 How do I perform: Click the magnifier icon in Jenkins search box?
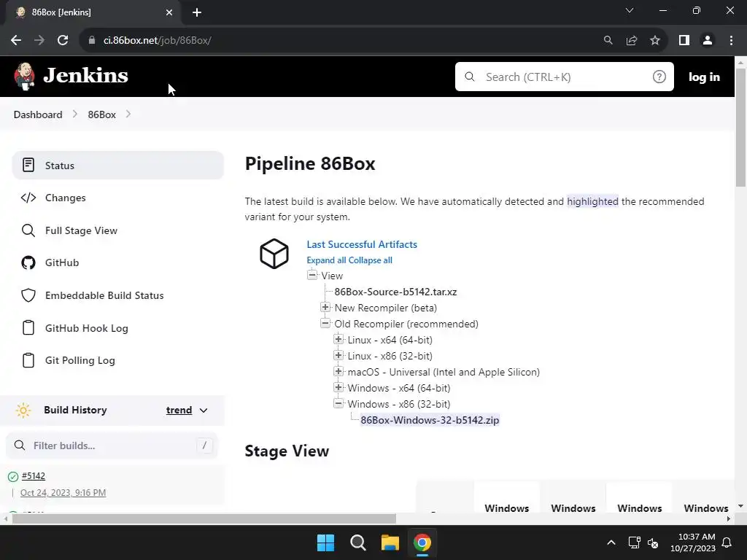(x=469, y=77)
